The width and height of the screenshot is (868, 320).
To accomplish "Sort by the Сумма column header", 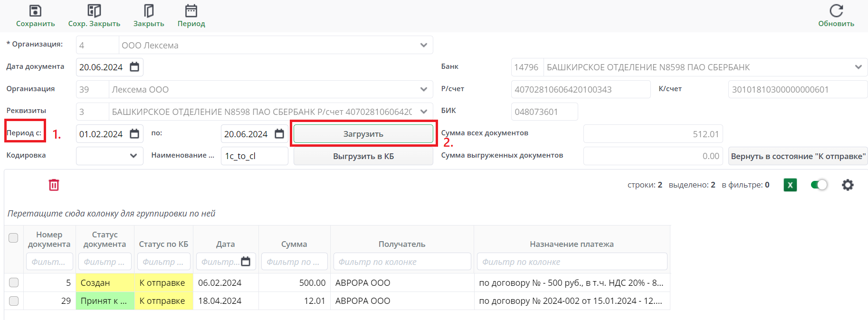I will point(294,244).
